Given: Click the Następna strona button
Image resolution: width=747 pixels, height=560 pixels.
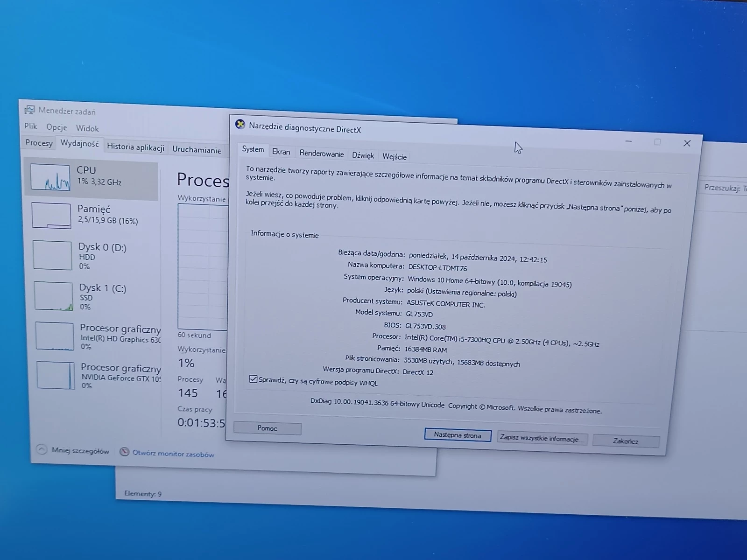Looking at the screenshot, I should (458, 435).
